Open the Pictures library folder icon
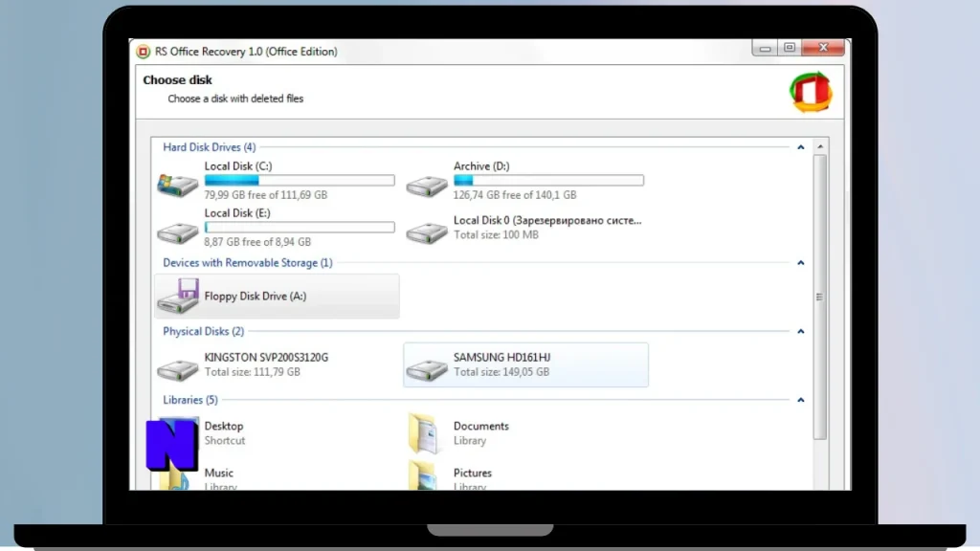This screenshot has width=980, height=551. pyautogui.click(x=423, y=474)
